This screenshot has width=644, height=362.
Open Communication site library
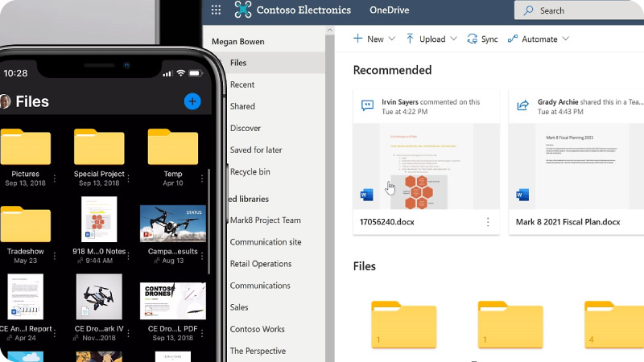coord(266,242)
